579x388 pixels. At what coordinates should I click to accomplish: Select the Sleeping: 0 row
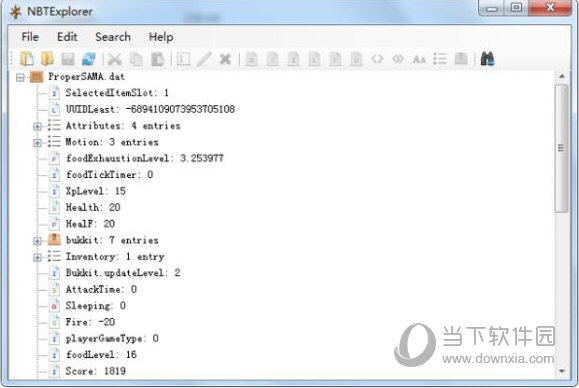95,306
